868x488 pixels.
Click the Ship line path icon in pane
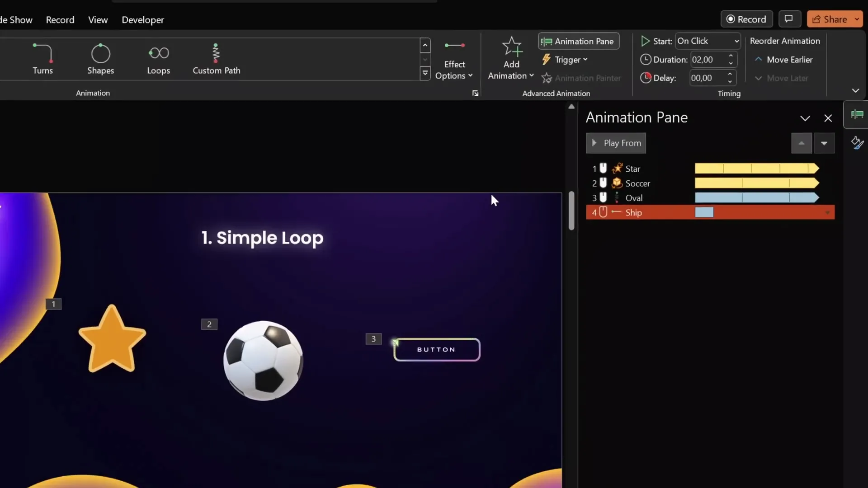[x=617, y=212]
